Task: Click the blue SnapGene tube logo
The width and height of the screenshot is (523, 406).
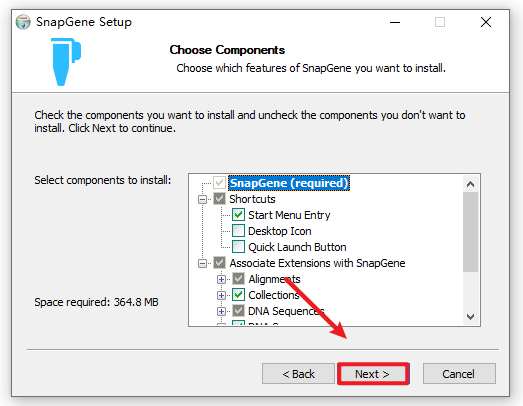Action: pyautogui.click(x=66, y=62)
